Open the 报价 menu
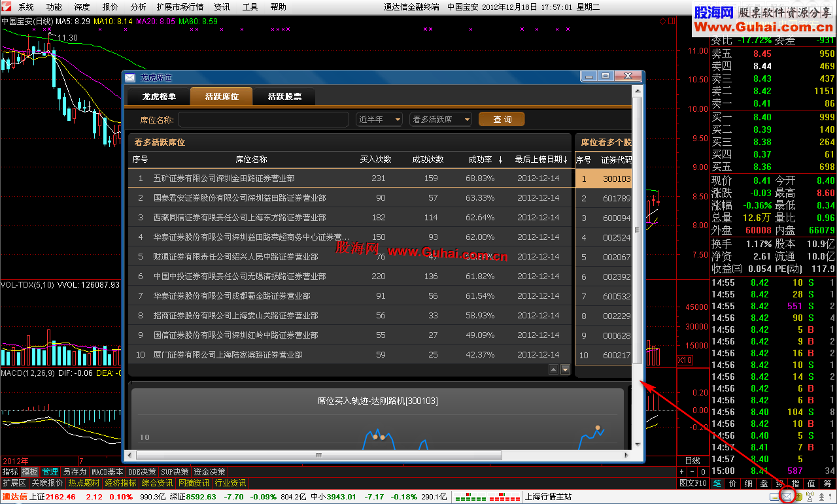This screenshot has width=837, height=504. (x=111, y=7)
